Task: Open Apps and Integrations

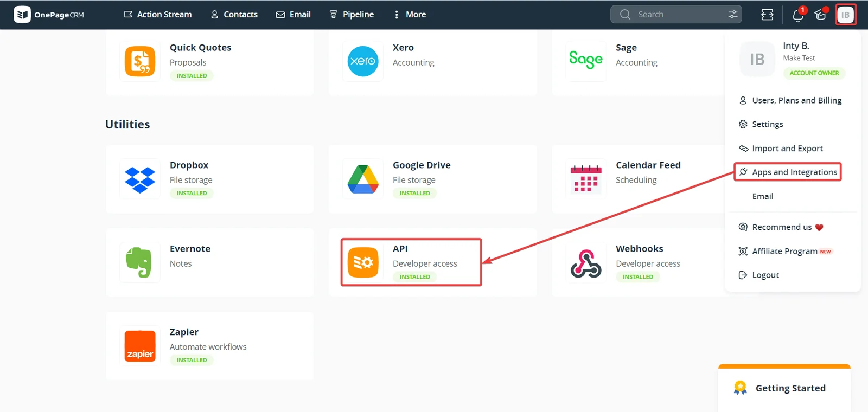Action: [x=788, y=172]
